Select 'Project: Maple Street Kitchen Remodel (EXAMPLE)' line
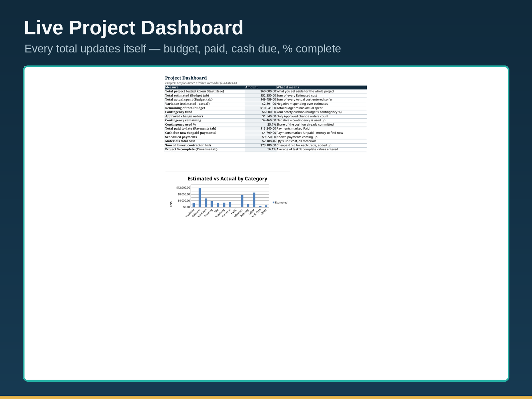 [x=201, y=83]
